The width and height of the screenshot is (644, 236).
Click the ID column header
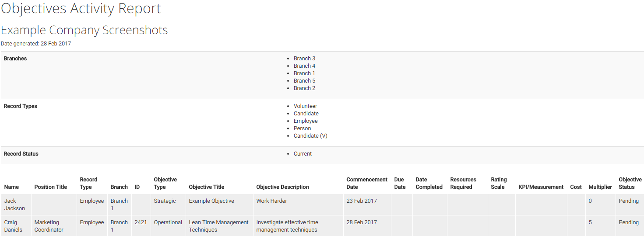[137, 187]
